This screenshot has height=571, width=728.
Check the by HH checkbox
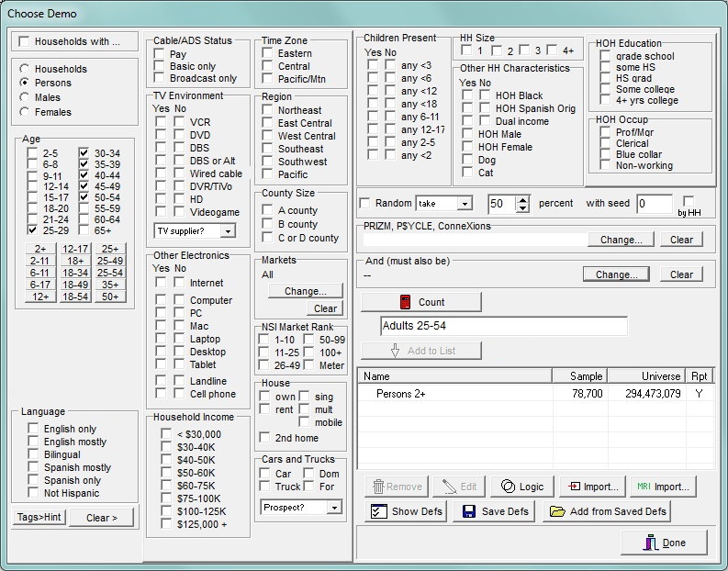point(689,201)
